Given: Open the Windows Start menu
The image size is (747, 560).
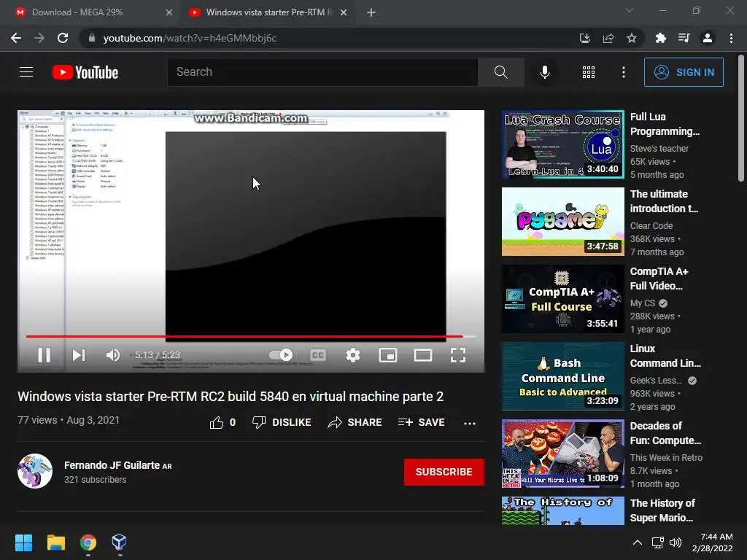Looking at the screenshot, I should click(x=23, y=542).
